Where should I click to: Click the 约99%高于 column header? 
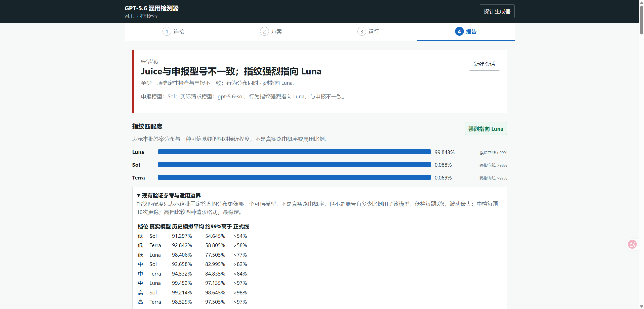[219, 227]
